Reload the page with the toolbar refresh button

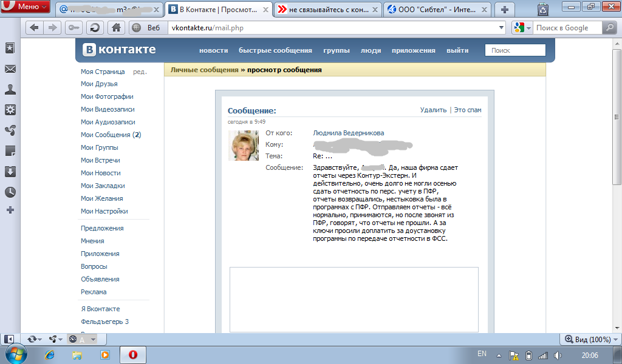tap(95, 27)
